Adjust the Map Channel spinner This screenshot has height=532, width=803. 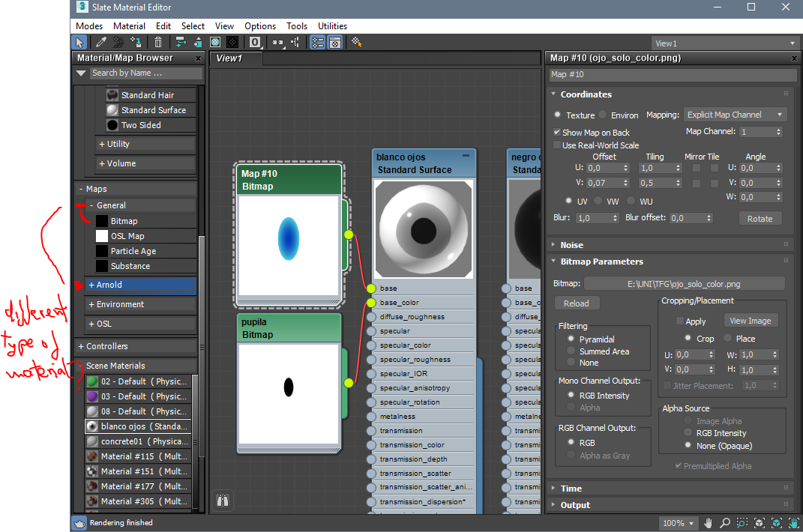[778, 132]
